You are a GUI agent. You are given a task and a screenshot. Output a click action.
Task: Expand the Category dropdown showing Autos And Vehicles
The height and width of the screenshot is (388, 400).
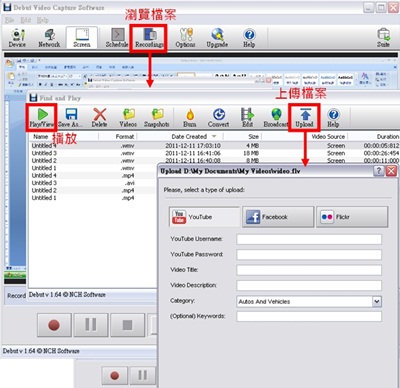pos(377,301)
